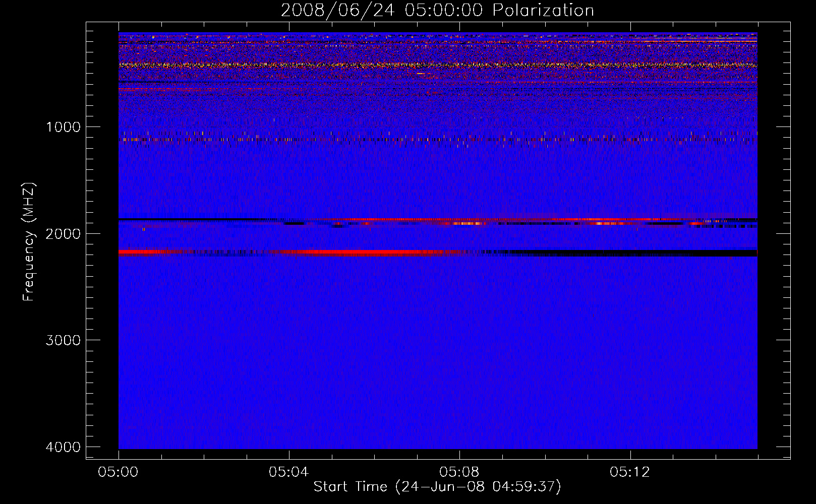Click the 05:04 time tick label

pyautogui.click(x=289, y=472)
